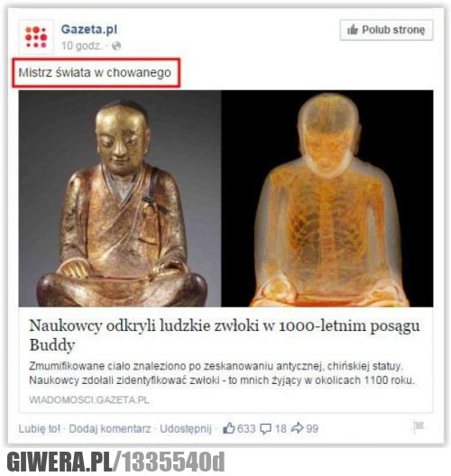Screen dimensions: 451x476
Task: Click Udostępnij share link
Action: (186, 428)
